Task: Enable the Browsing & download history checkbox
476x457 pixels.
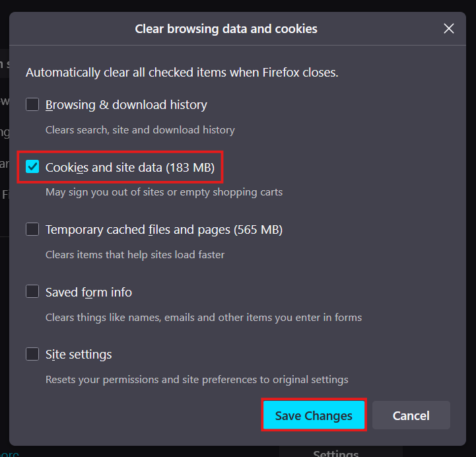Action: [x=32, y=104]
